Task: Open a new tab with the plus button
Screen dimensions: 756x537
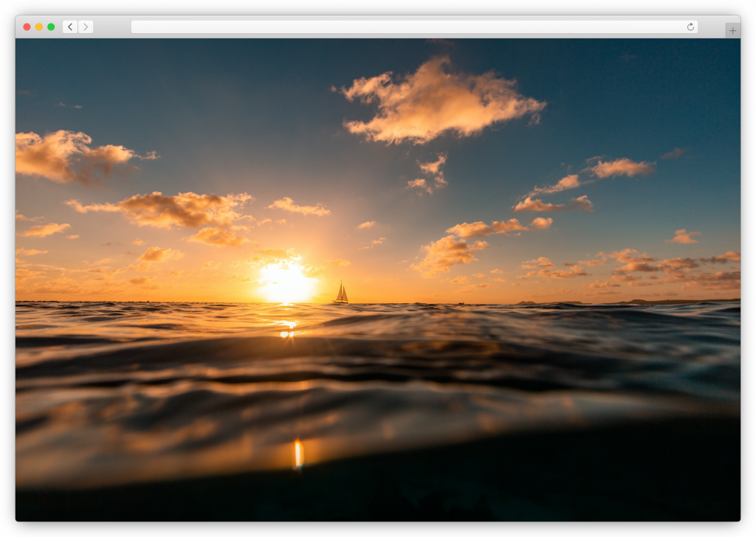Action: 733,30
